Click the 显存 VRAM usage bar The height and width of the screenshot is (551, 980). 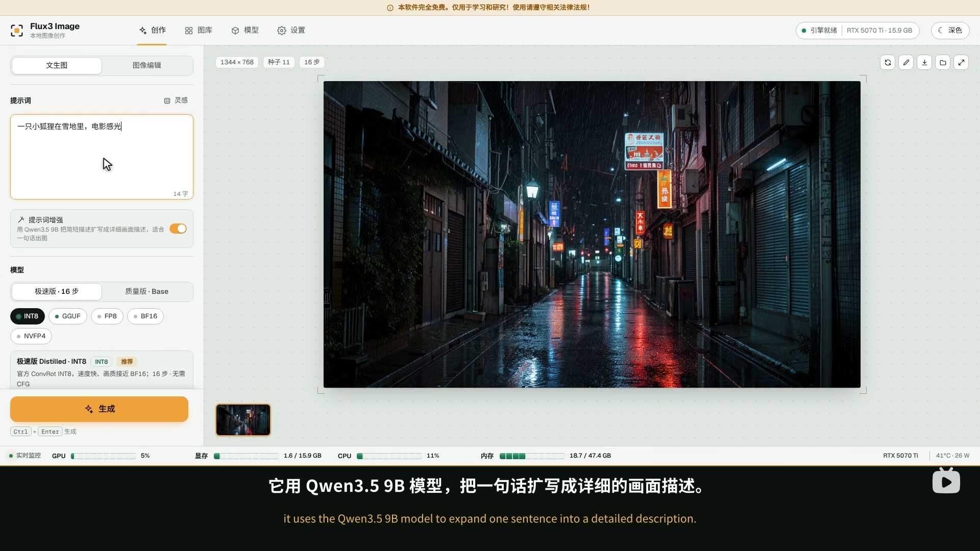(247, 456)
